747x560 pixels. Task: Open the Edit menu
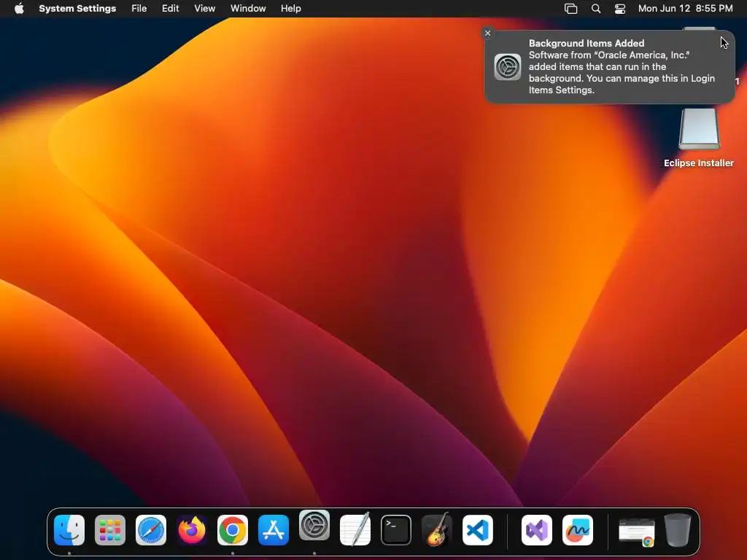170,9
